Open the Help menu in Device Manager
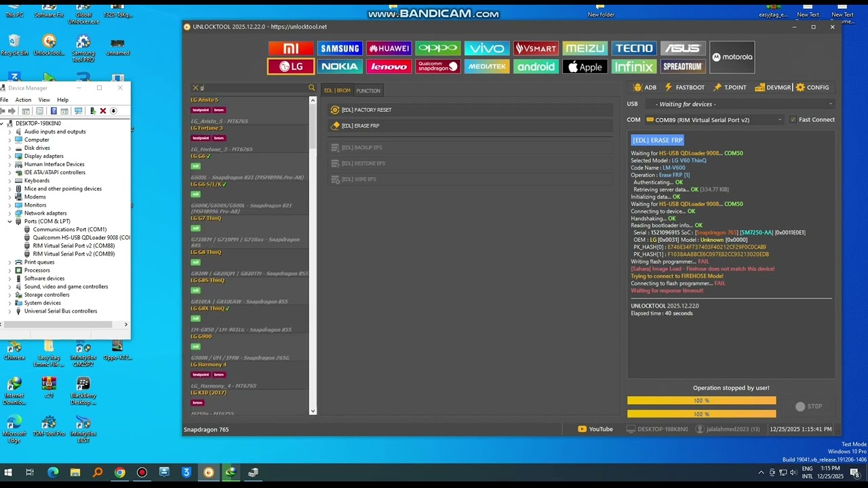The width and height of the screenshot is (868, 488). (x=62, y=100)
